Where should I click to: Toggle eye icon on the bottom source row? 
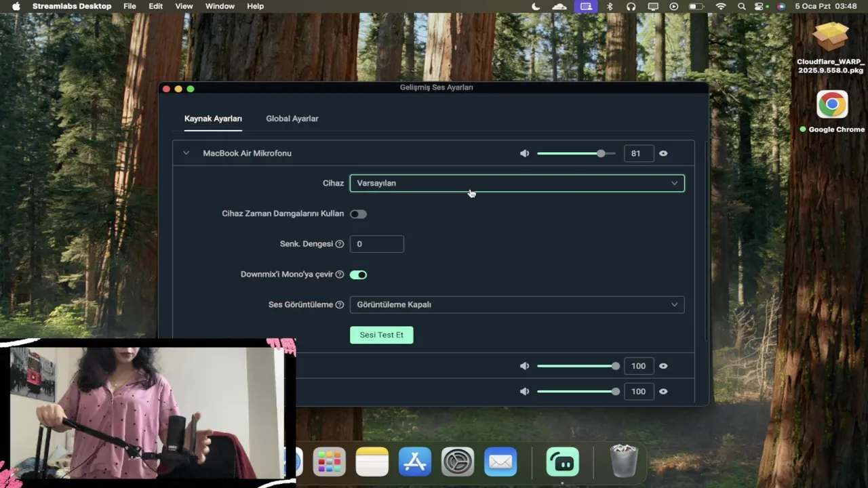coord(663,391)
